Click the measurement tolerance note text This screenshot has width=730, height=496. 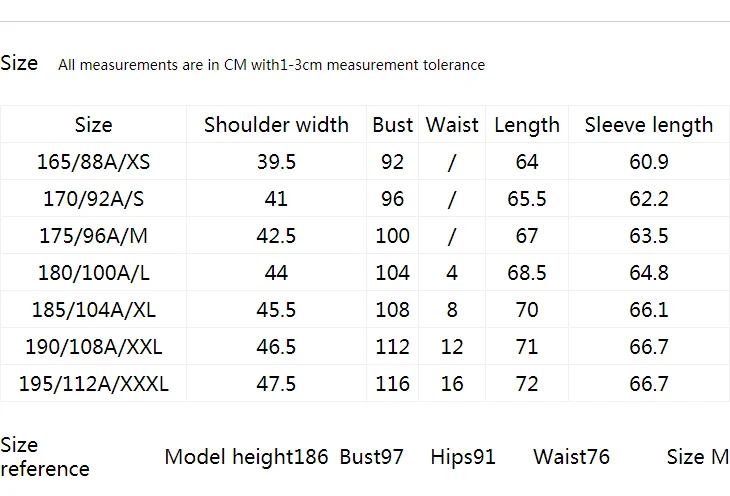coord(271,65)
